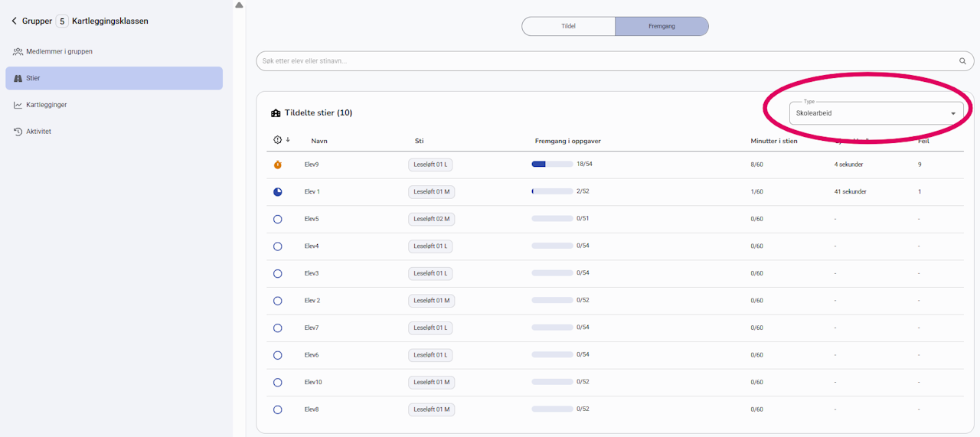Click the 41 sekunder value for Elev 1
Screen dimensions: 980x437
click(851, 192)
